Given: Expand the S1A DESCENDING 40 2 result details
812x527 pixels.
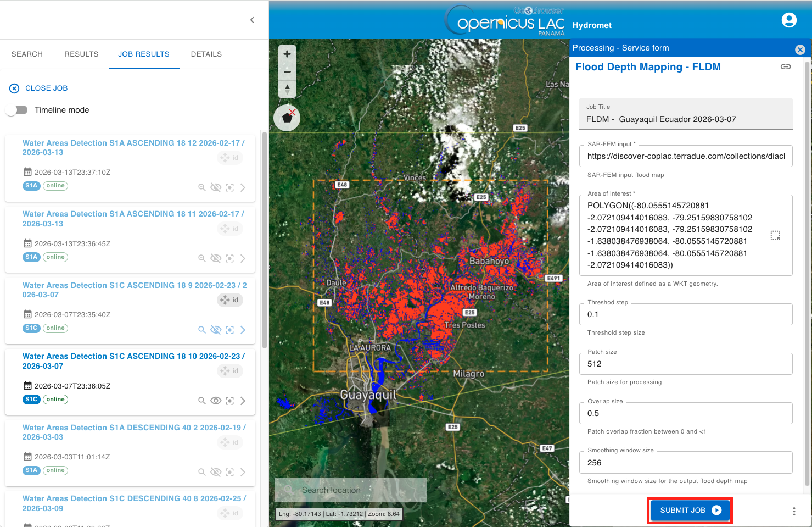Looking at the screenshot, I should (x=243, y=472).
